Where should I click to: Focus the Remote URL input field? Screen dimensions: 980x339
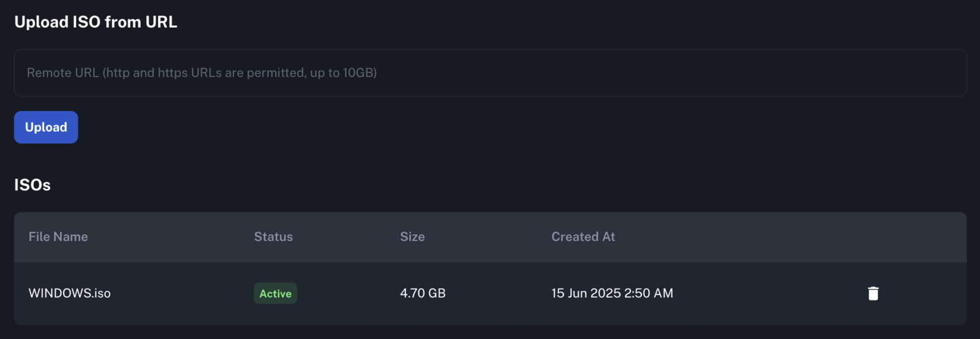pyautogui.click(x=490, y=73)
